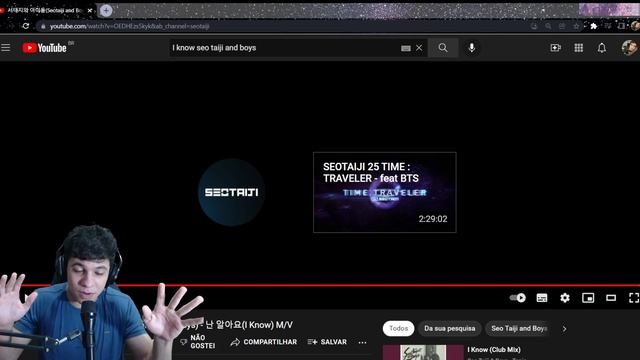This screenshot has height=360, width=640.
Task: Clear the search query with the X
Action: [419, 48]
